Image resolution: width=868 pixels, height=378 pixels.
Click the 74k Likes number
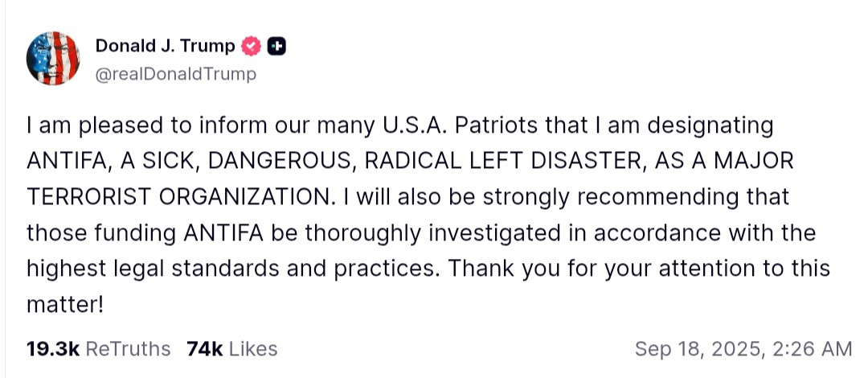tap(204, 349)
